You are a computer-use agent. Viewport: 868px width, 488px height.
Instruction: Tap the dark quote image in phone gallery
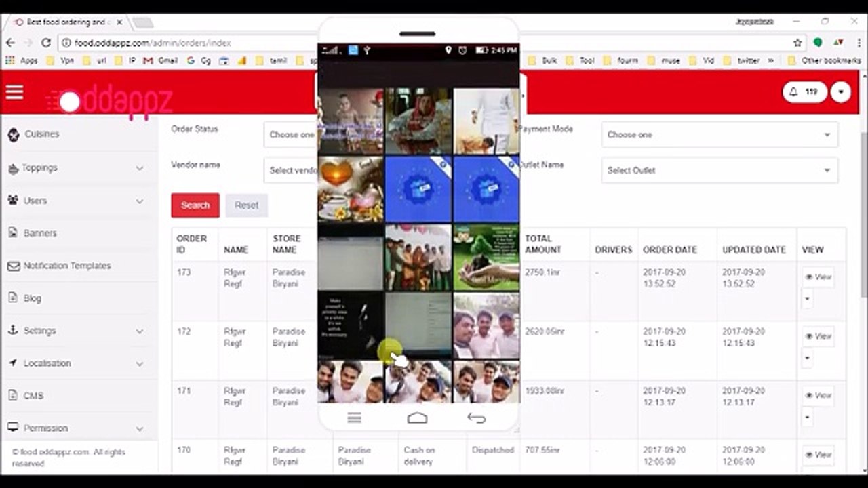coord(351,325)
